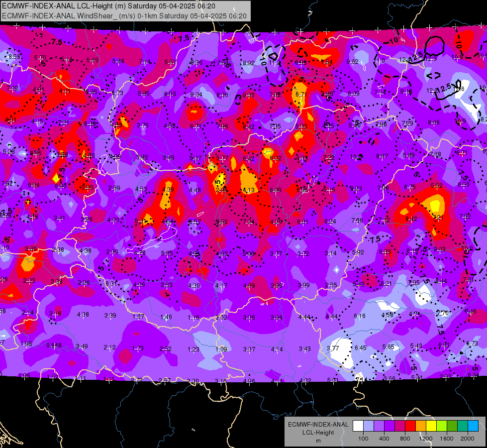Viewport: 487px width, 448px height.
Task: Click the wind shear value 3.02
Action: (x=221, y=318)
